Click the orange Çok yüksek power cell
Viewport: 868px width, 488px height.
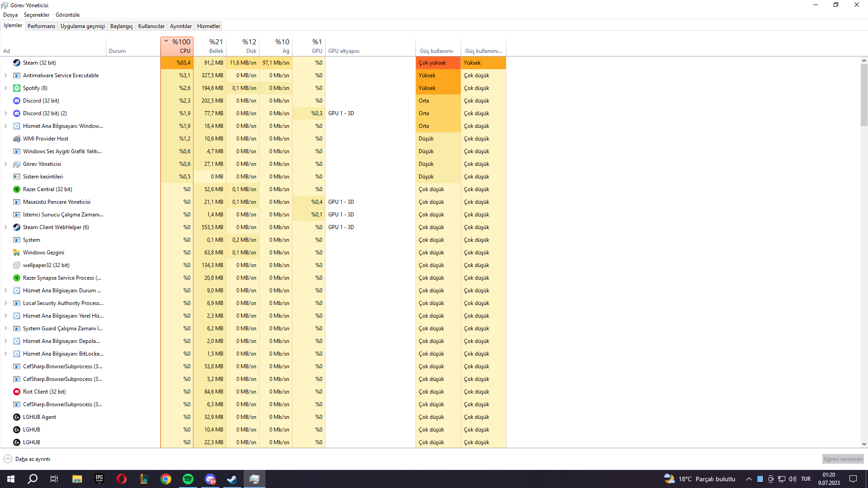coord(438,63)
